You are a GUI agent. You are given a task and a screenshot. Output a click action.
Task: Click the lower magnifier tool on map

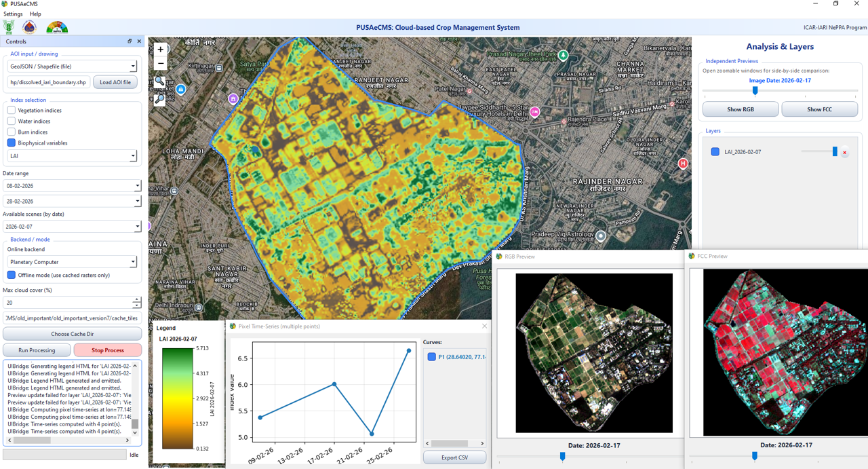coord(160,99)
